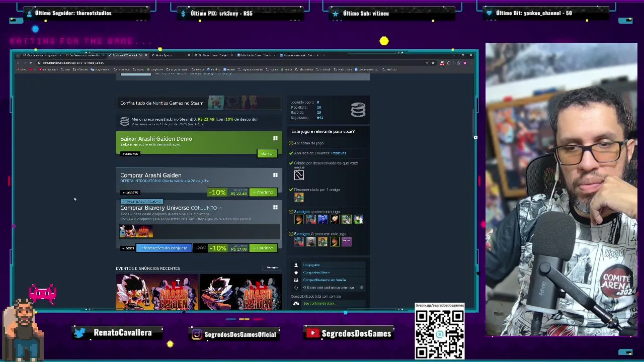Click the R$ 17.99 bundle price
Screen dimensions: 644x362
pyautogui.click(x=239, y=249)
